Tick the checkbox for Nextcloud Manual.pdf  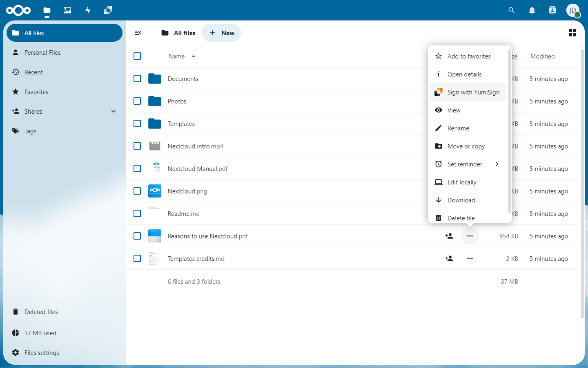[x=137, y=168]
